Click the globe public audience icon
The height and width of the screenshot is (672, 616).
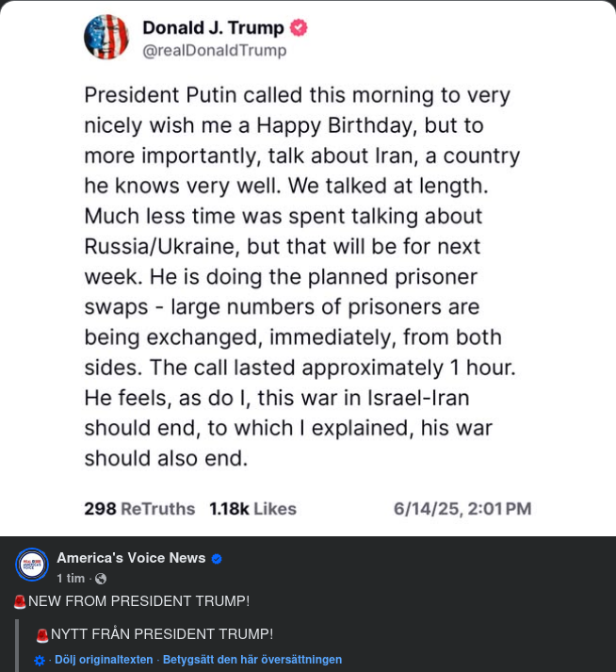(101, 579)
